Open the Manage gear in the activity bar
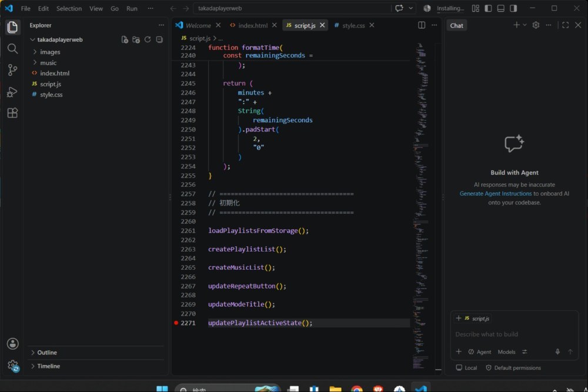 click(12, 366)
